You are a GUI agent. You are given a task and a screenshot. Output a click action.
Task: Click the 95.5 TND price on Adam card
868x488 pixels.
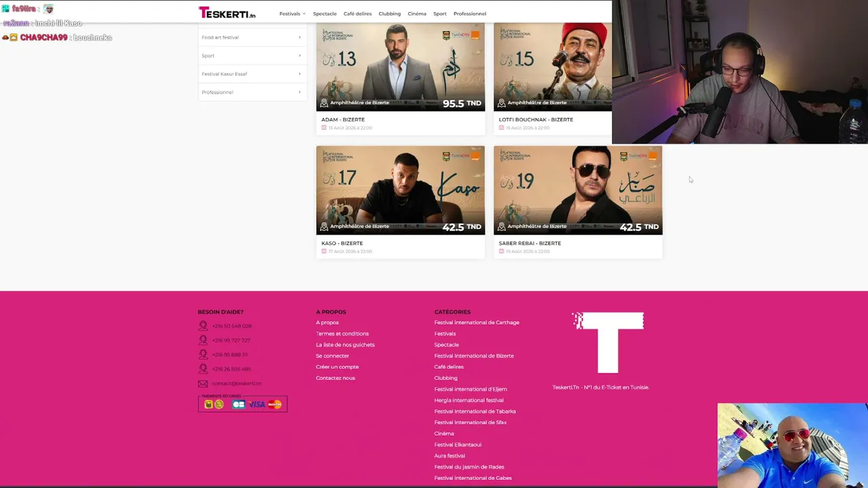[x=462, y=104]
